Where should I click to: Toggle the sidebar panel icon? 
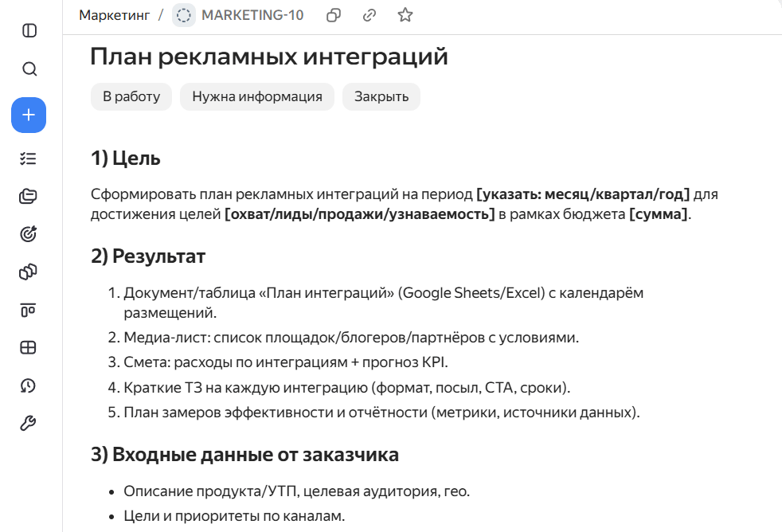[x=29, y=30]
